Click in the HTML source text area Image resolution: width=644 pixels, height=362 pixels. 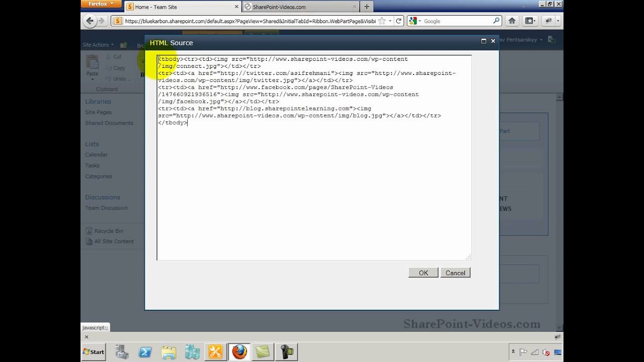pos(314,158)
